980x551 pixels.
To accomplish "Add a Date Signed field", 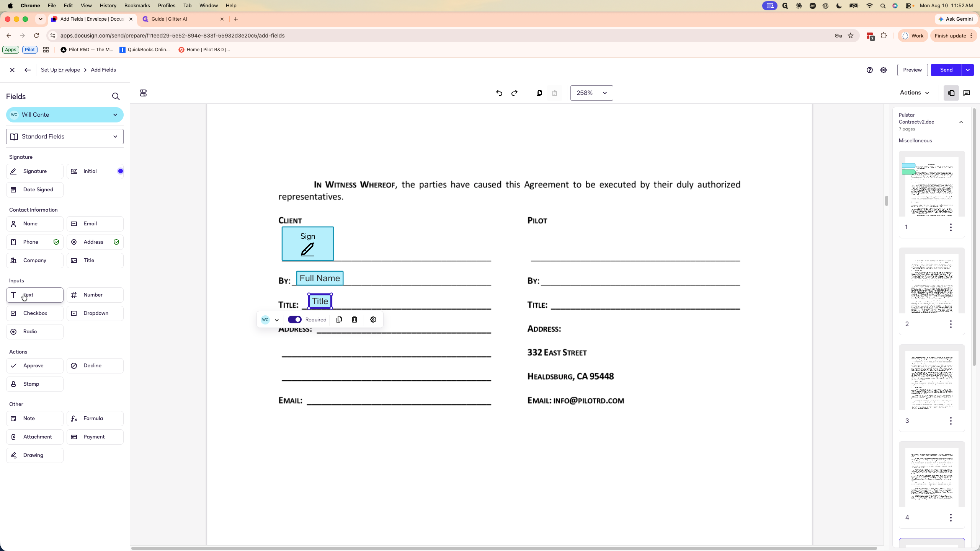I will point(35,189).
